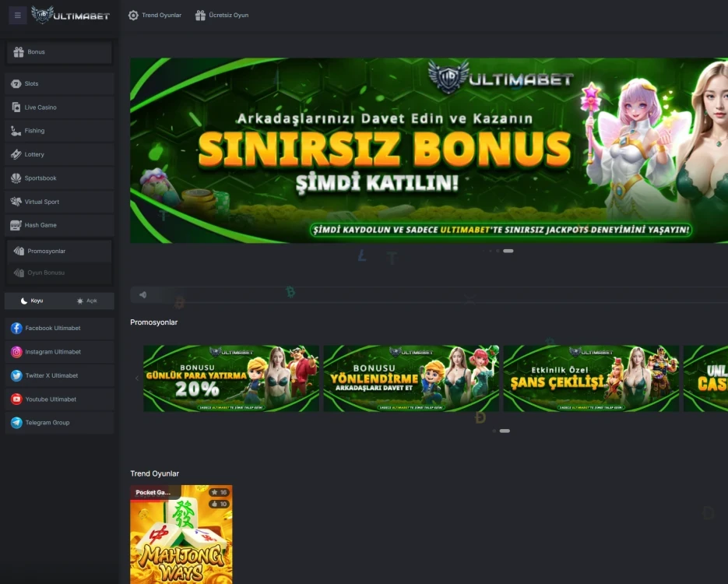
Task: Click the Trend Oyunlar section heading
Action: pyautogui.click(x=155, y=473)
